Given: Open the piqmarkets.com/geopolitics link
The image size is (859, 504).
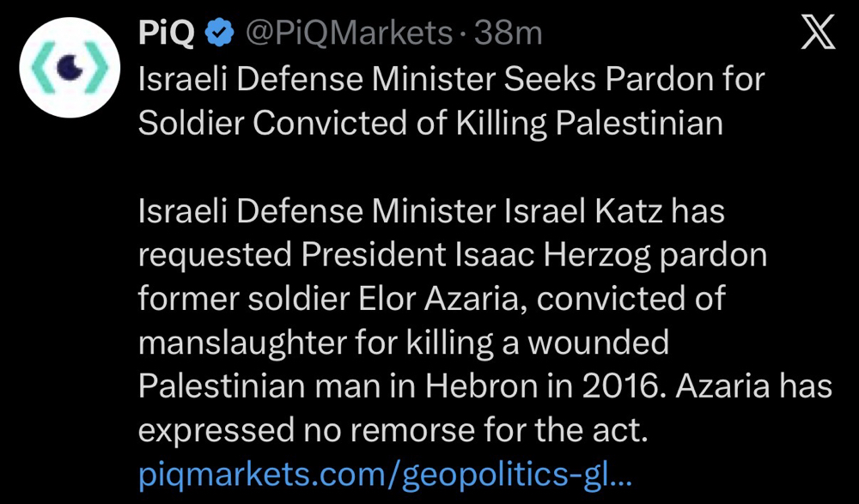Looking at the screenshot, I should pos(386,475).
